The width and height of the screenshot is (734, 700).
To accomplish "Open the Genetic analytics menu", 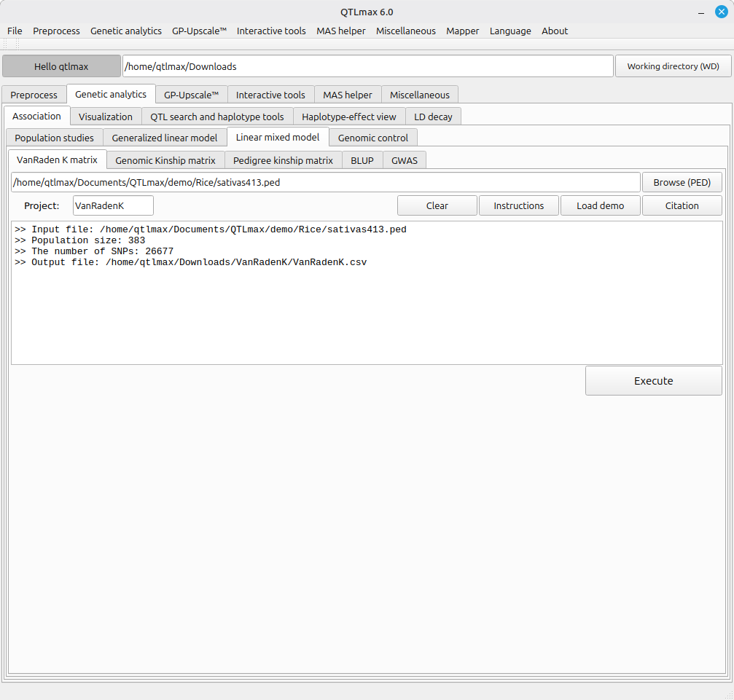I will [x=125, y=31].
